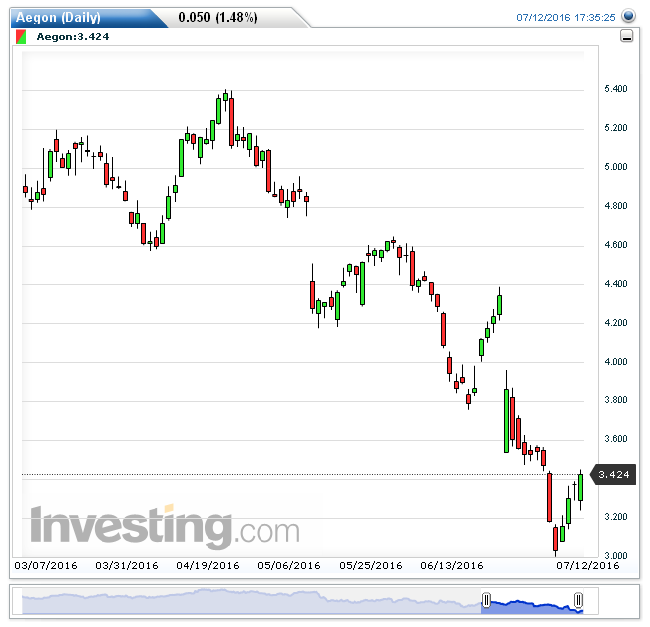This screenshot has width=650, height=627.
Task: Click the red-green Aegon legend color icon
Action: [21, 36]
